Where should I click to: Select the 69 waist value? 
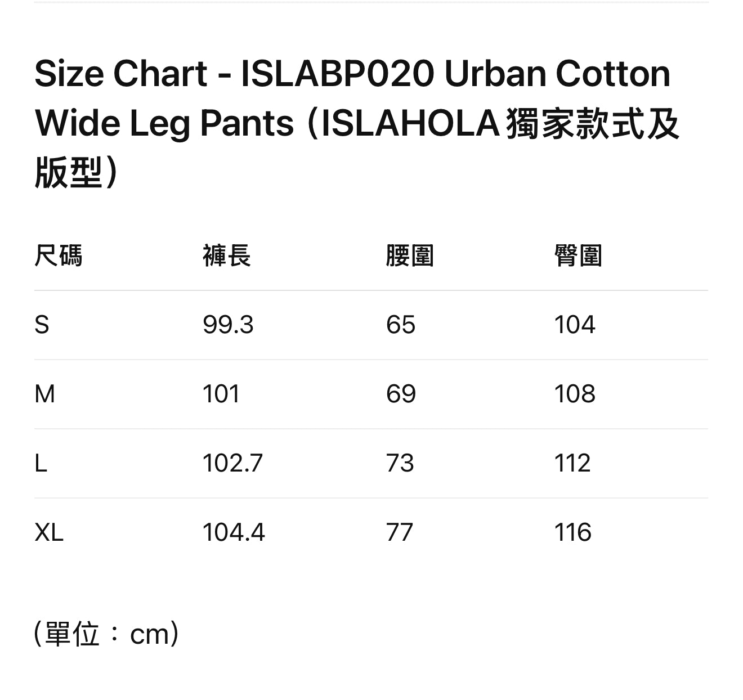[x=400, y=394]
